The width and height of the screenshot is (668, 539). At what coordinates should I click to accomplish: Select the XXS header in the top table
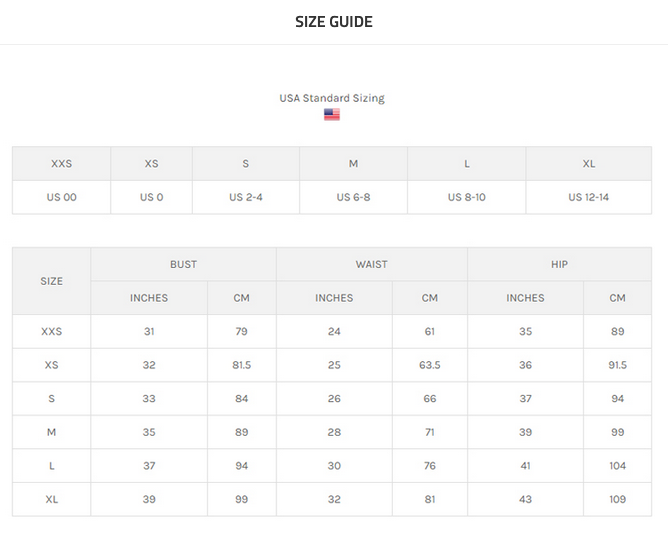61,164
